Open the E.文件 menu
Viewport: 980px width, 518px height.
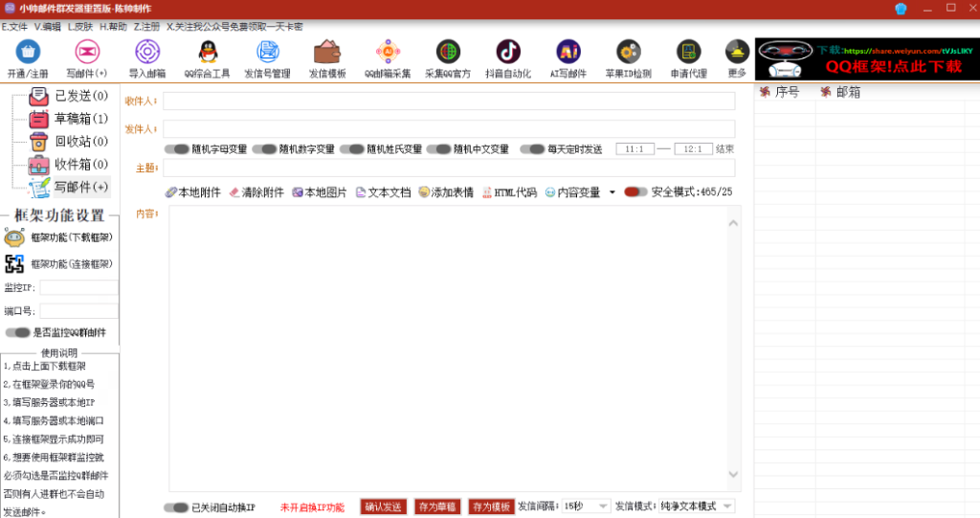point(14,27)
